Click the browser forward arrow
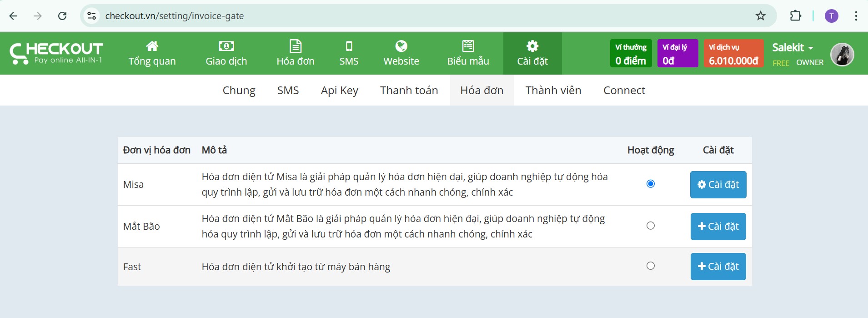 [38, 16]
